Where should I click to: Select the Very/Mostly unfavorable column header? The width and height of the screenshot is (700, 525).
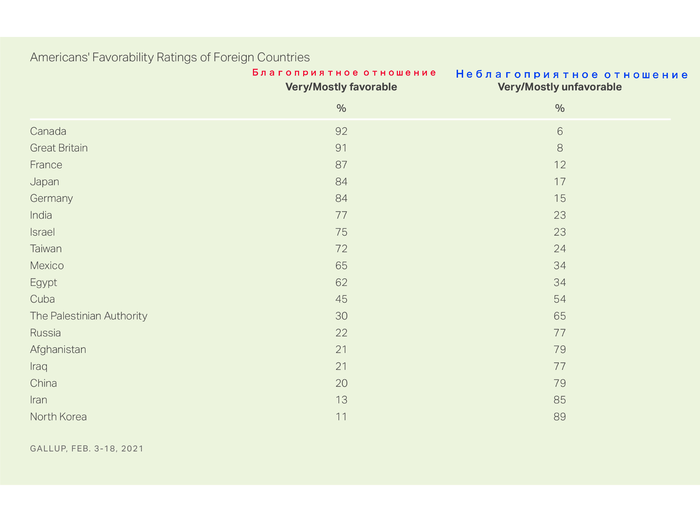[x=559, y=87]
